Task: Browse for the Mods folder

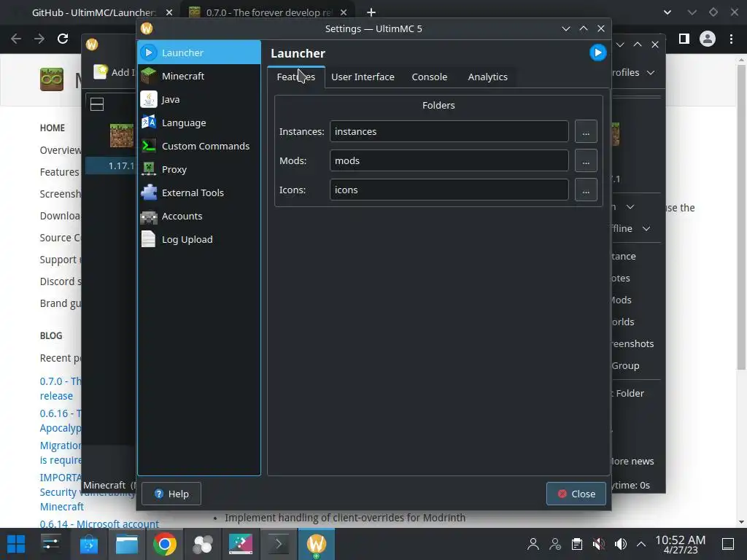Action: [x=586, y=160]
